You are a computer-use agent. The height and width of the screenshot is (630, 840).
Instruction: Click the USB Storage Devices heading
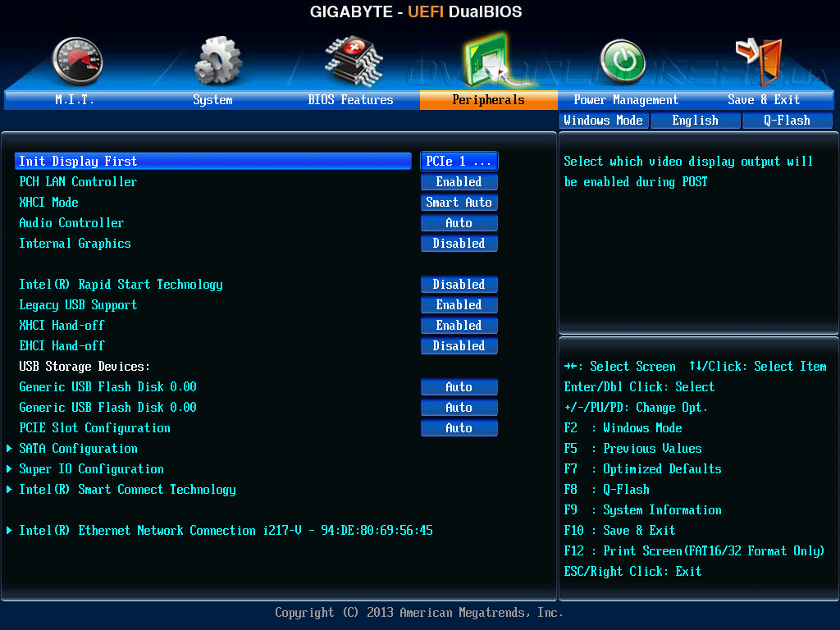(84, 367)
